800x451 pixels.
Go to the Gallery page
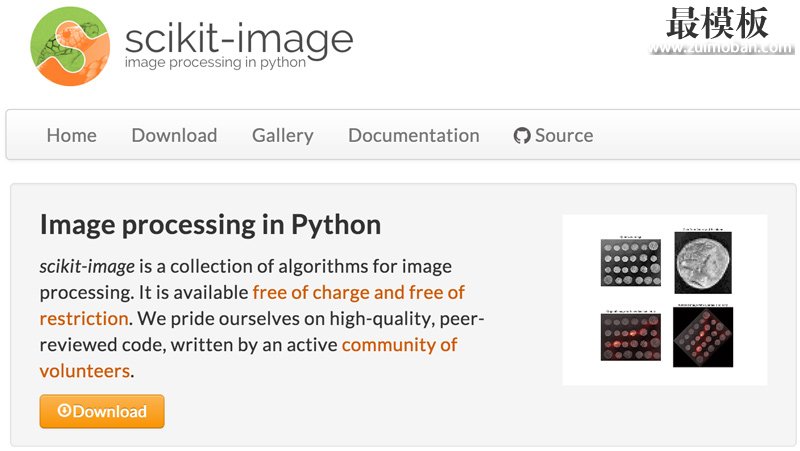coord(283,136)
